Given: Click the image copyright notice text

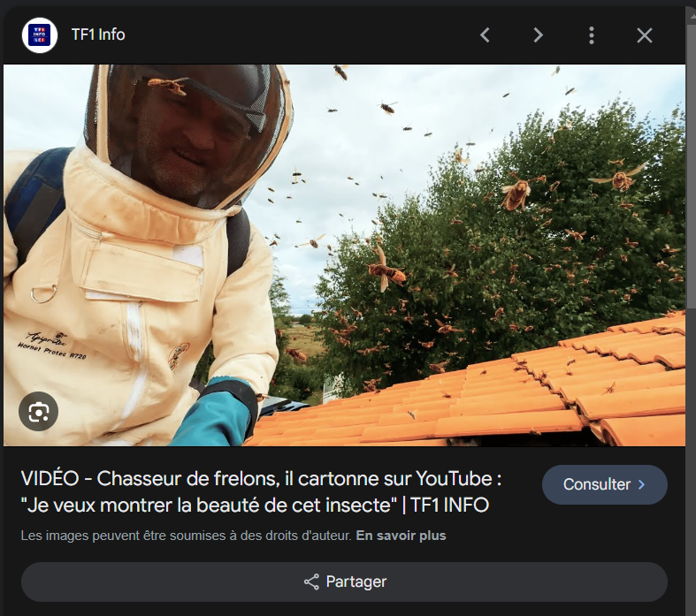Looking at the screenshot, I should 186,536.
